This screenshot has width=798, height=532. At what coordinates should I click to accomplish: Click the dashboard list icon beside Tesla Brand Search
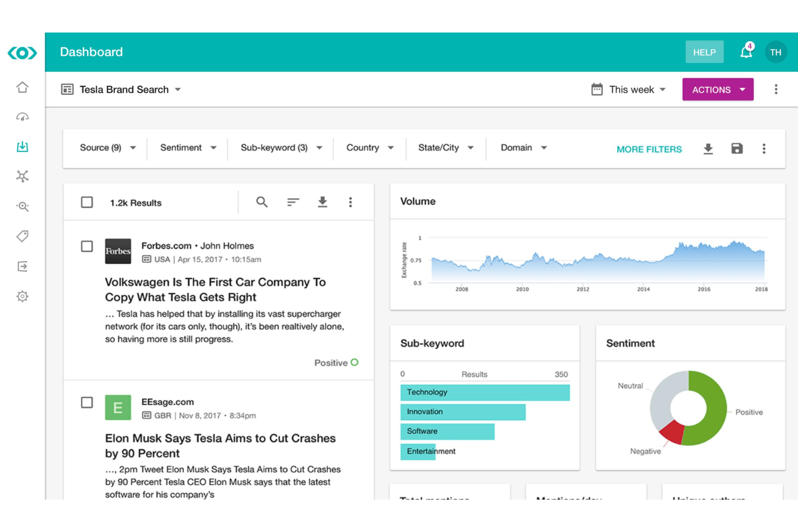(x=67, y=89)
